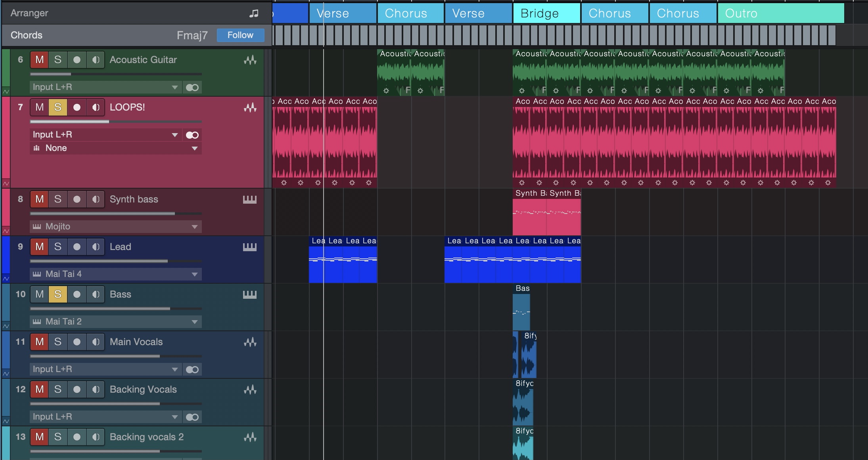Toggle stereo channel mode on Main Vocals

[x=192, y=370]
